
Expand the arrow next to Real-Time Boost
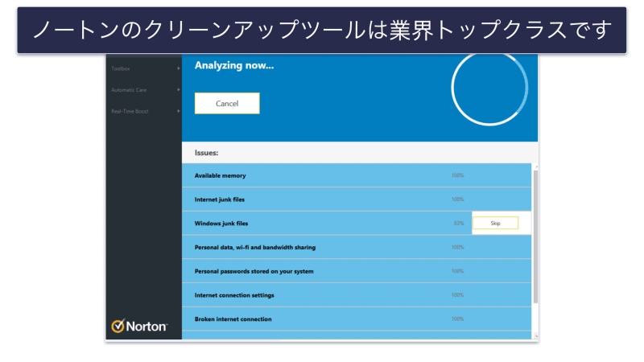tap(179, 111)
